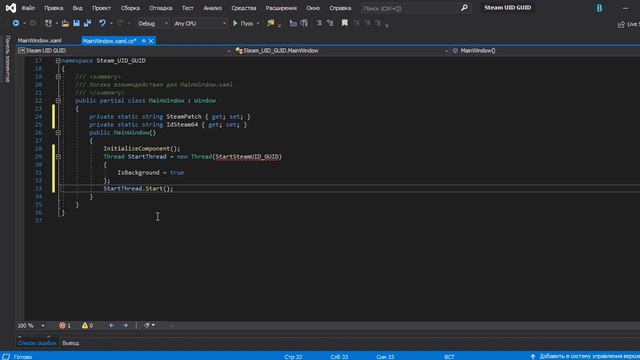The height and width of the screenshot is (360, 640).
Task: Click the New Project toolbar icon
Action: pyautogui.click(x=48, y=23)
